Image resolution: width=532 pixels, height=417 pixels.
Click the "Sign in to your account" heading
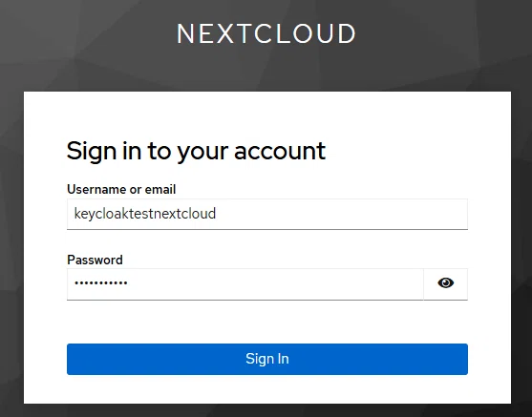point(196,151)
